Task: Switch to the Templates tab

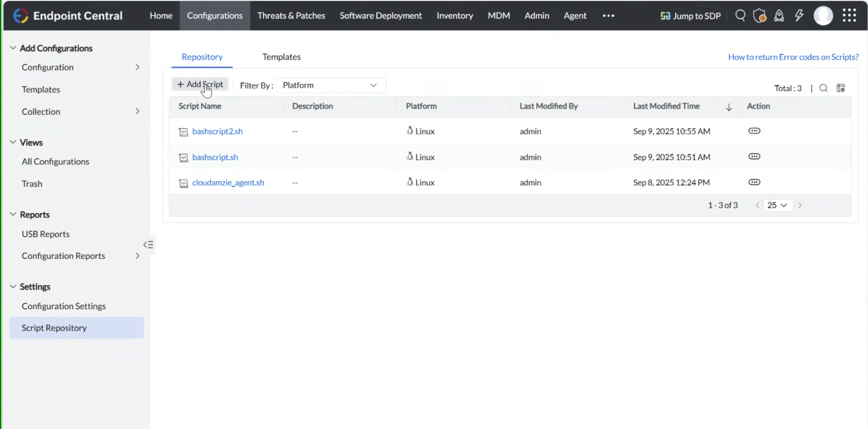Action: pyautogui.click(x=281, y=57)
